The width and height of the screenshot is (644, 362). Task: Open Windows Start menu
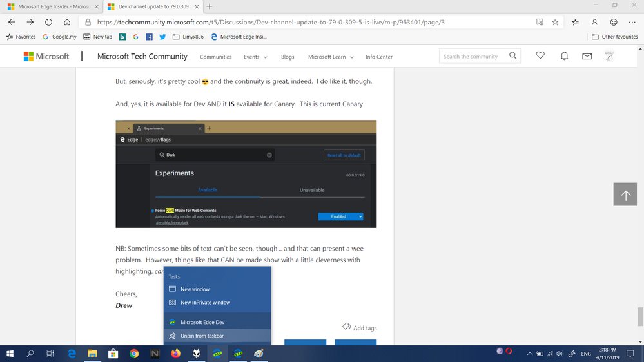(10, 354)
